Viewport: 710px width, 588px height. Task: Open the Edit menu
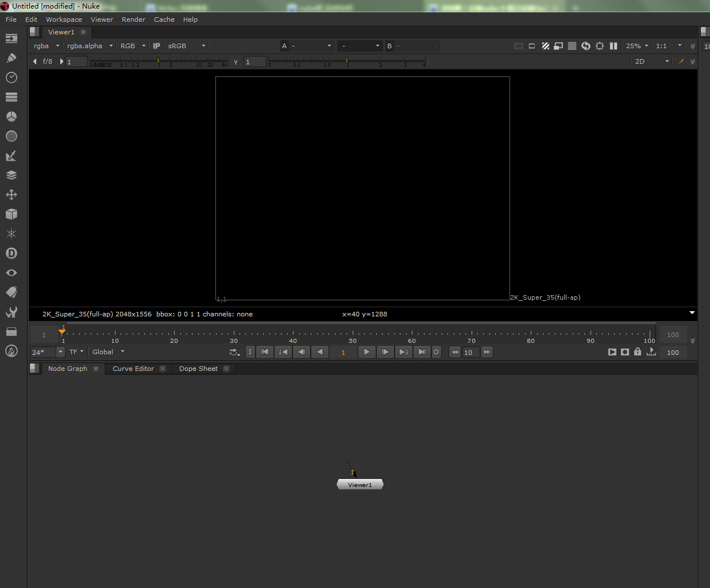(31, 20)
